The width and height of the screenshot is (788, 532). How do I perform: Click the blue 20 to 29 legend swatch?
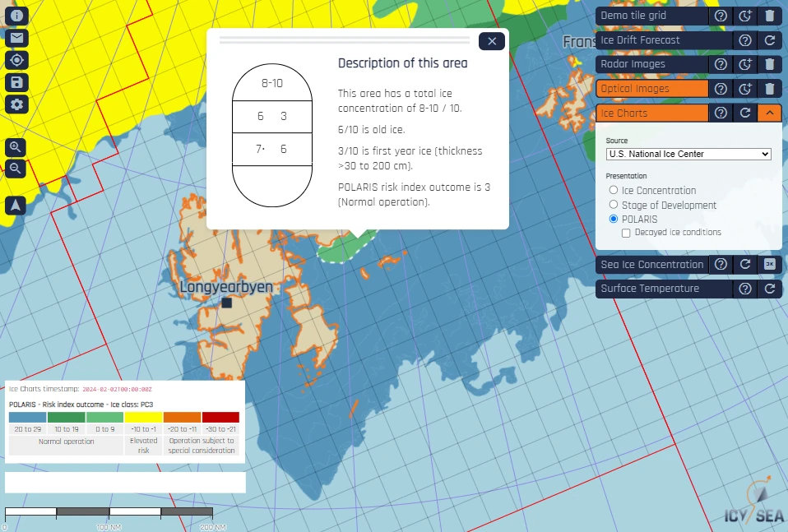click(26, 417)
